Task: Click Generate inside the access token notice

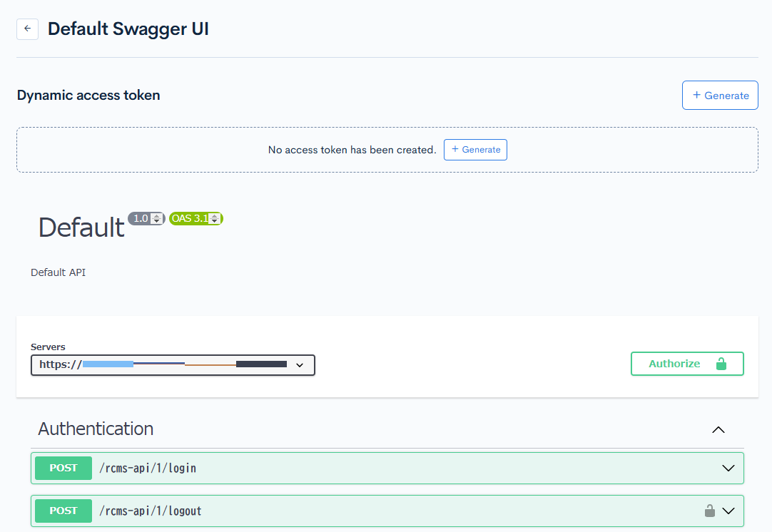Action: (x=475, y=150)
